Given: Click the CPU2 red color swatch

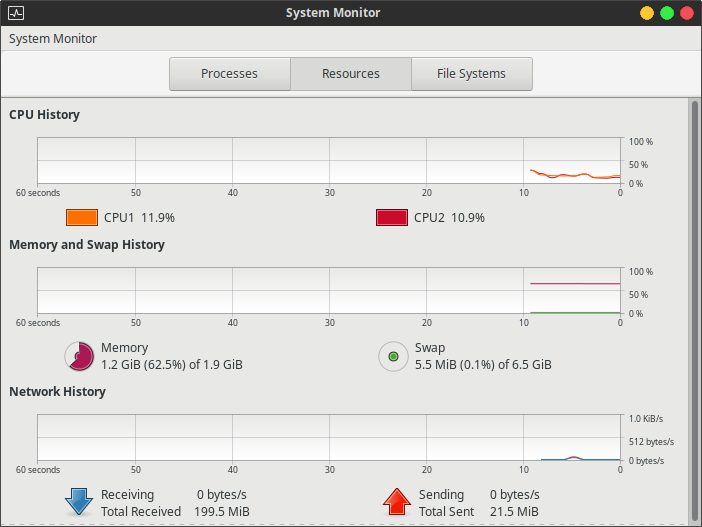Looking at the screenshot, I should (392, 218).
